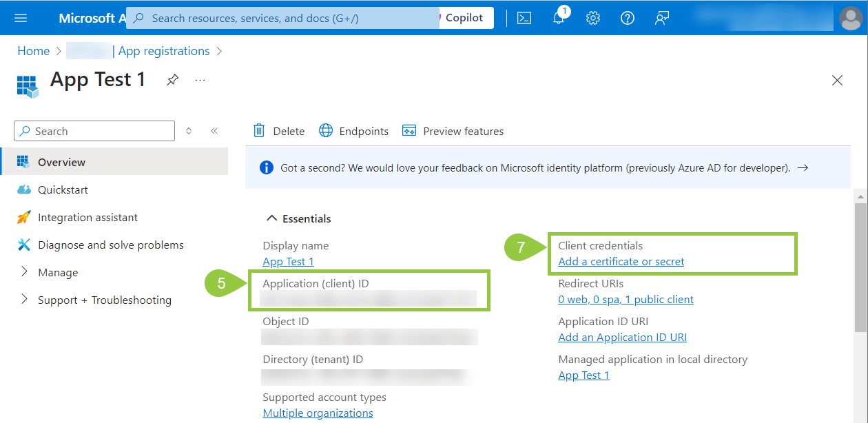Open Endpoints from the toolbar
868x423 pixels.
click(x=354, y=131)
